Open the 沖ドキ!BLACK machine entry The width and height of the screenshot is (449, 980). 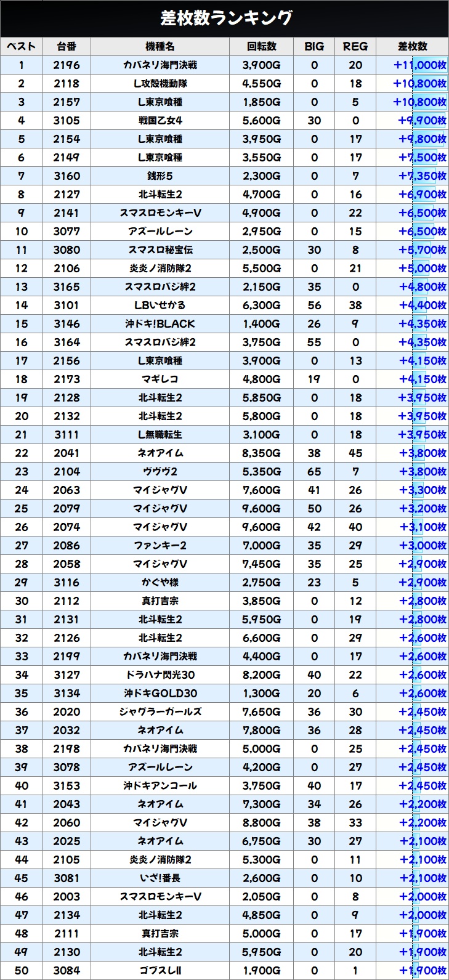160,324
